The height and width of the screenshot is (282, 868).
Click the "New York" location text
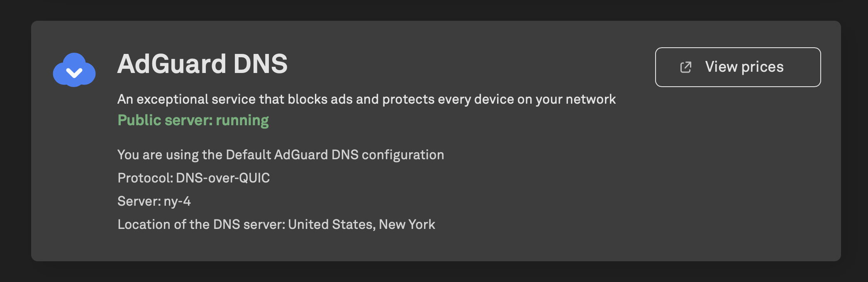(407, 224)
